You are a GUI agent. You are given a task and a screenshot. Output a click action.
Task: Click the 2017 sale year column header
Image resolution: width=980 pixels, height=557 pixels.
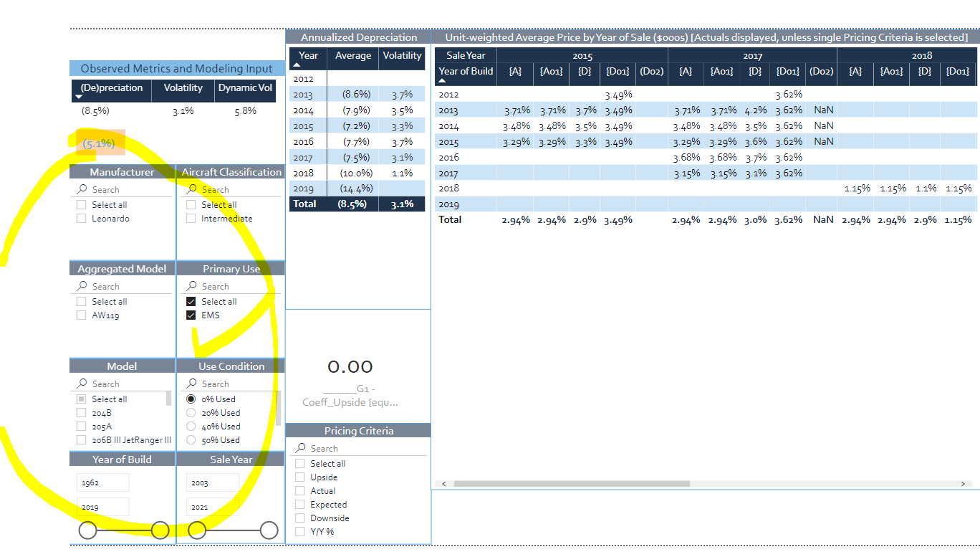(752, 56)
